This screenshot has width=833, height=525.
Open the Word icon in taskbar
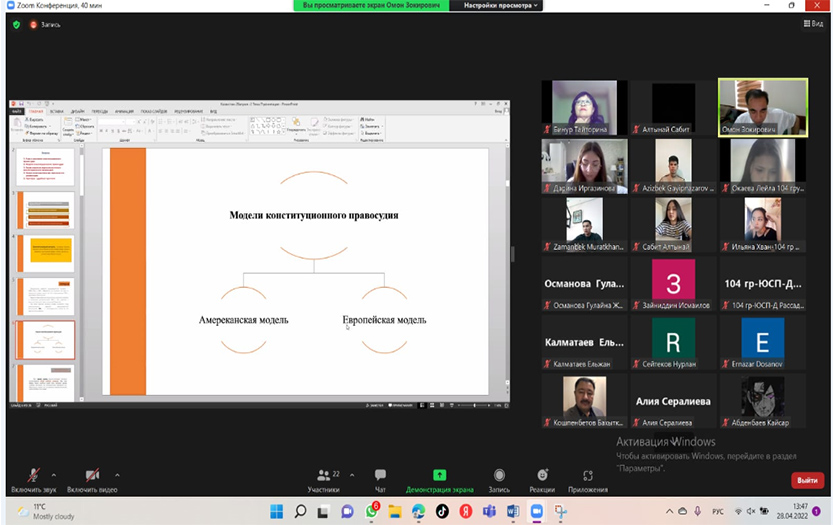513,511
